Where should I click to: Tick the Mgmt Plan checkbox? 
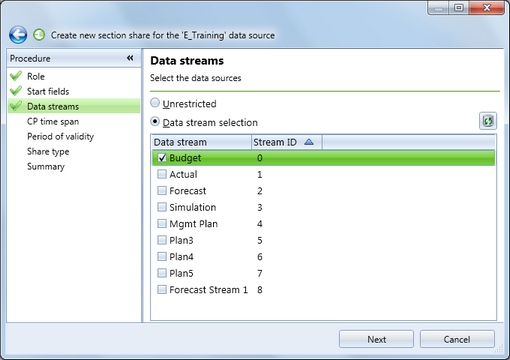tap(162, 223)
